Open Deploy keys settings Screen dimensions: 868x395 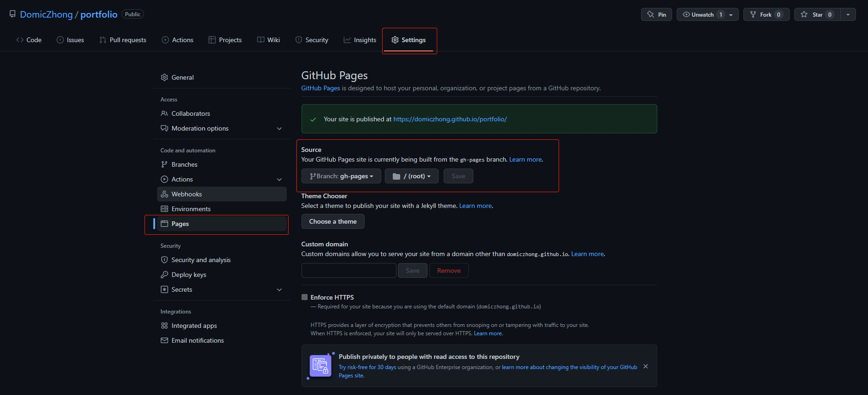click(221, 275)
